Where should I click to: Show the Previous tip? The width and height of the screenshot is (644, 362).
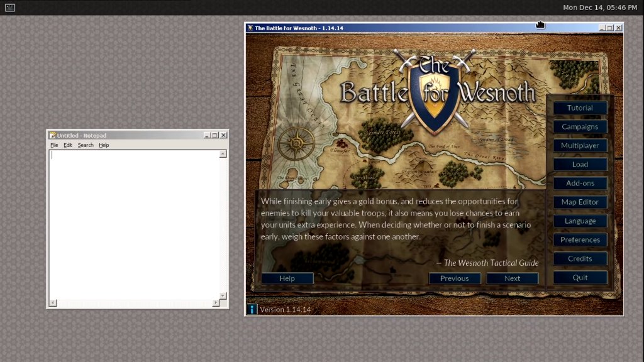click(x=455, y=278)
